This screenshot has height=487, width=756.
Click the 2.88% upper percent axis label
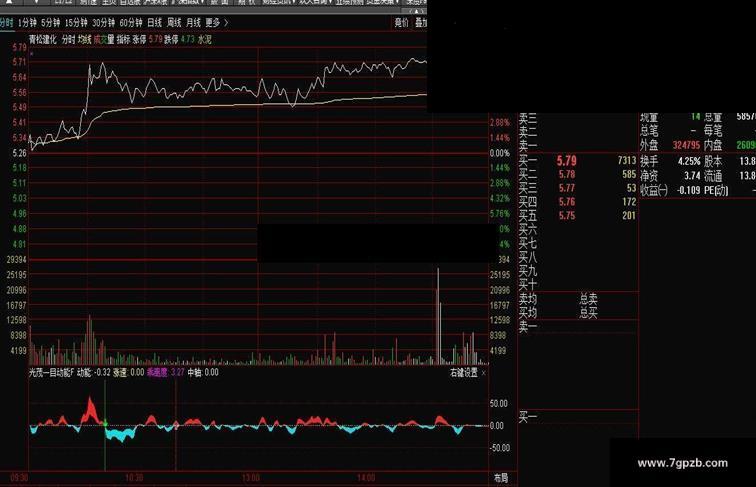500,122
